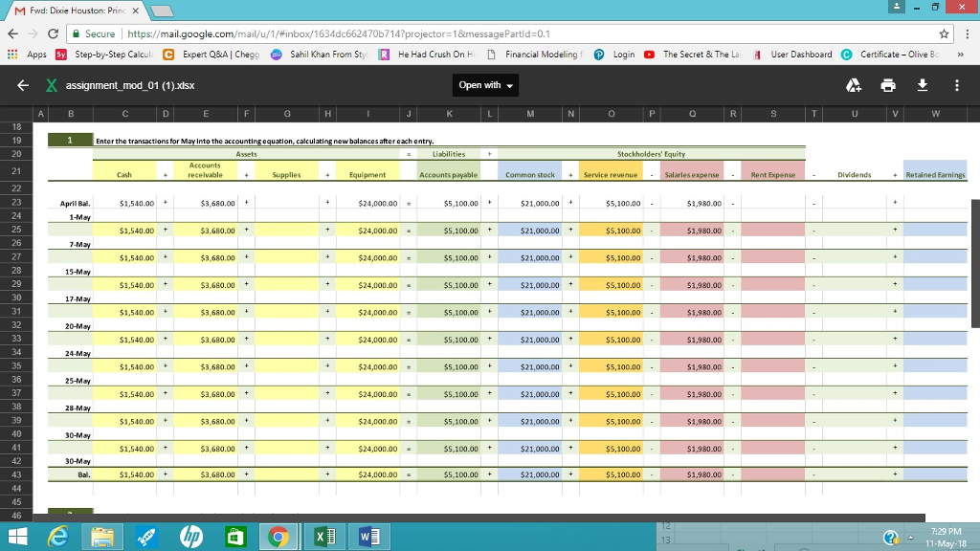Open the Apps shortcut in bookmarks bar
The width and height of the screenshot is (980, 551).
click(x=27, y=55)
